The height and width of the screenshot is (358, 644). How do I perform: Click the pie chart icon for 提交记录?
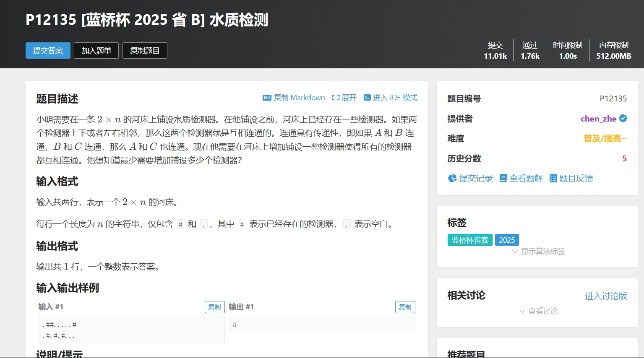(x=452, y=178)
